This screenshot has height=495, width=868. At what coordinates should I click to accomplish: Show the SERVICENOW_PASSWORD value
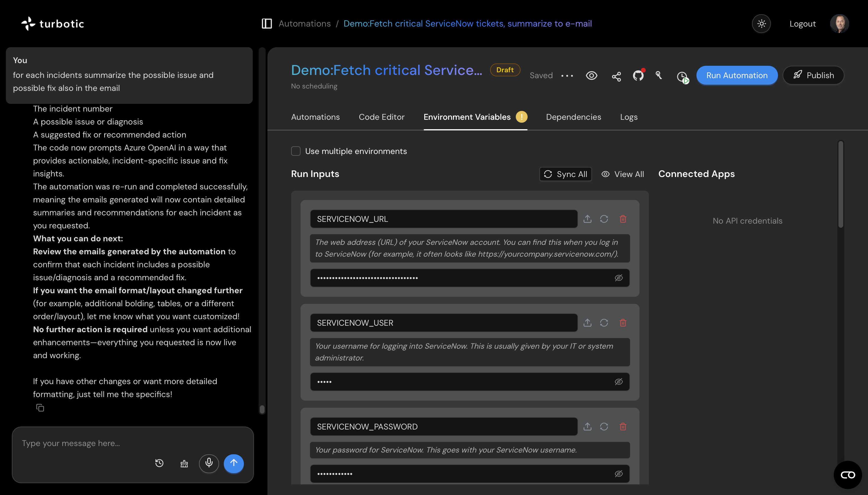(x=618, y=473)
